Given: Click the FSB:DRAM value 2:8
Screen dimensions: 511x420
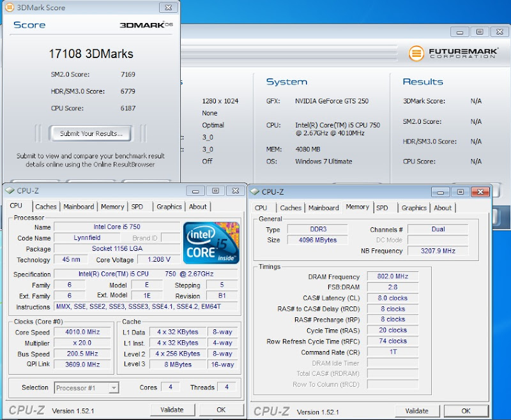Looking at the screenshot, I should pyautogui.click(x=393, y=287).
